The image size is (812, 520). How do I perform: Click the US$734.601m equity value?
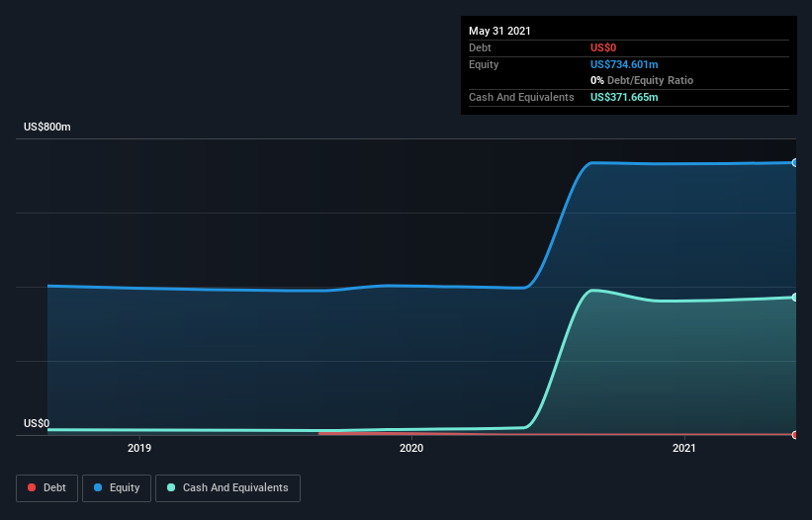624,64
